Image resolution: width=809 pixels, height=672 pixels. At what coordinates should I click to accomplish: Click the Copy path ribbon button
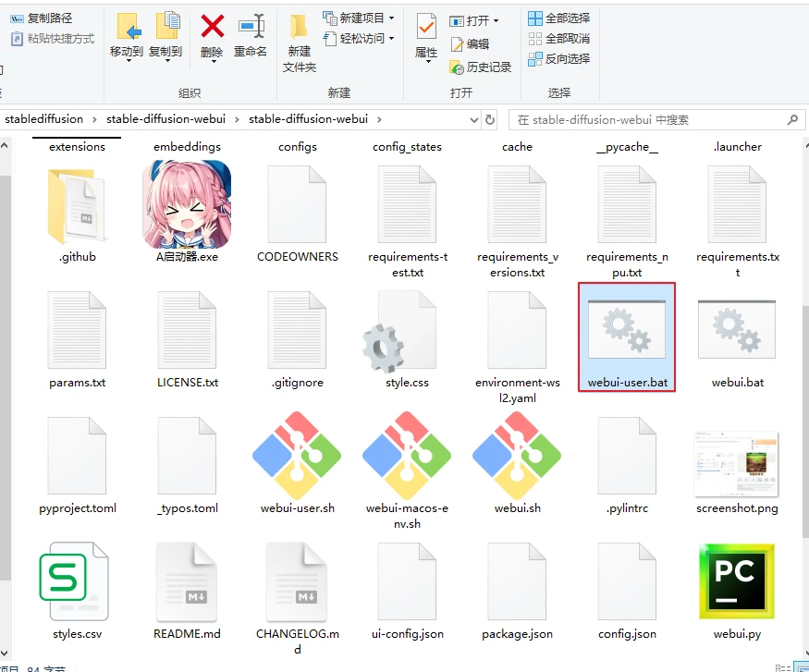[42, 18]
